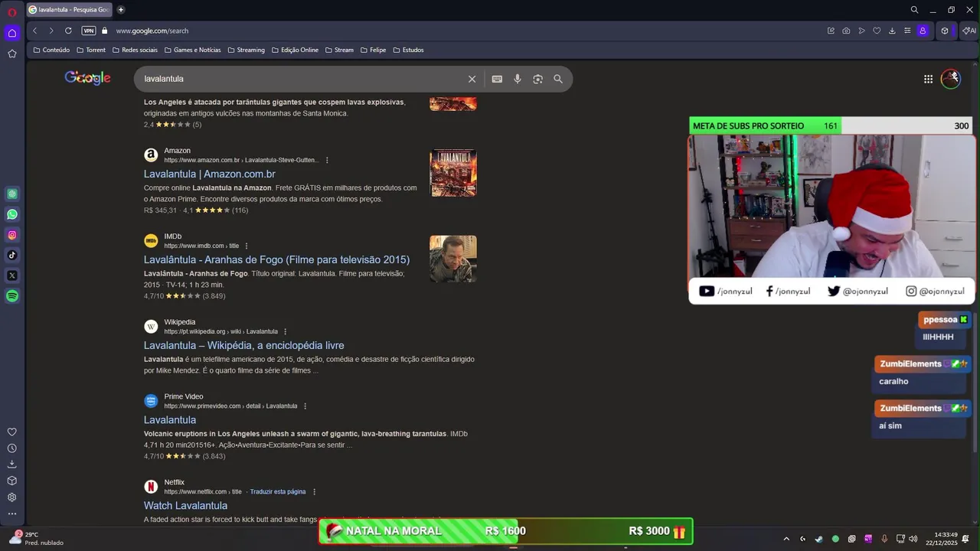Open more options for Amazon result
Viewport: 980px width, 551px height.
(x=327, y=160)
